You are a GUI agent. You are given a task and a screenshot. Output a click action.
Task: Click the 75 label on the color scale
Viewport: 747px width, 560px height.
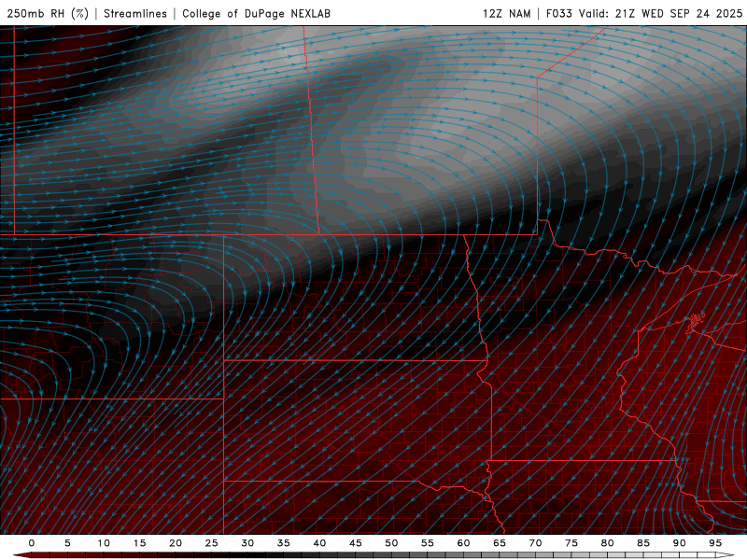point(571,543)
